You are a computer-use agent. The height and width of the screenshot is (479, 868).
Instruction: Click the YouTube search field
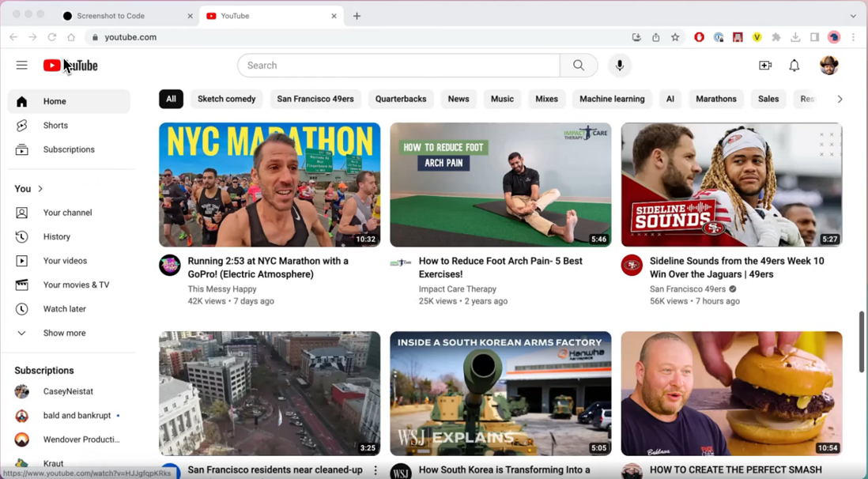click(x=398, y=66)
